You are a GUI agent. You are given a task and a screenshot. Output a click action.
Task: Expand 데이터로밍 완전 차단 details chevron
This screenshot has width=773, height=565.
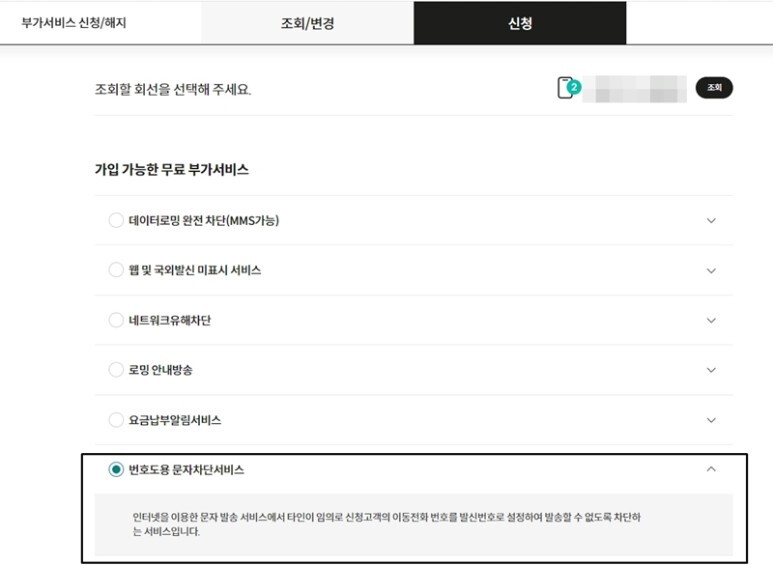pos(711,220)
